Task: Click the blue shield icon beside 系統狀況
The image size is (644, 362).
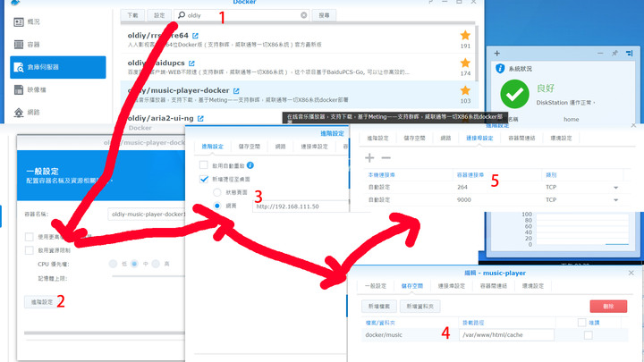Action: (500, 69)
